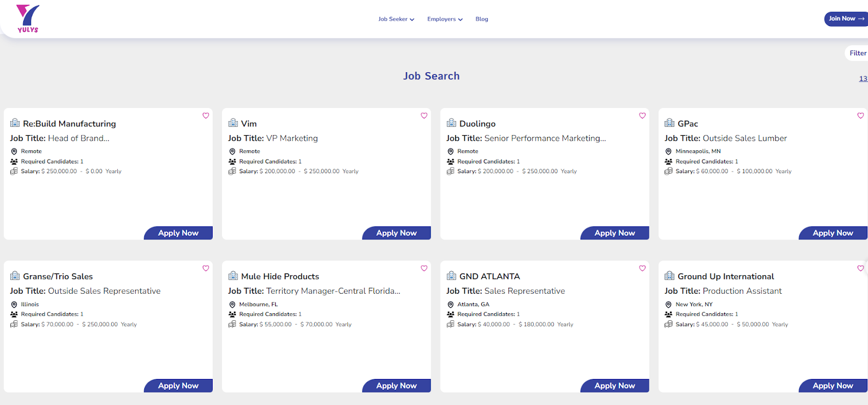
Task: Toggle heart on GND ATLANTA card
Action: coord(642,268)
